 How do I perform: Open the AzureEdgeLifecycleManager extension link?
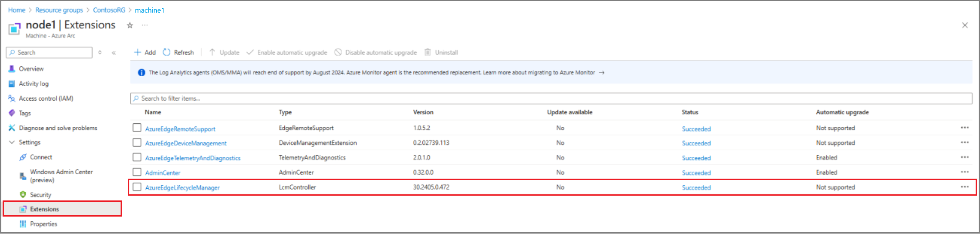point(182,188)
